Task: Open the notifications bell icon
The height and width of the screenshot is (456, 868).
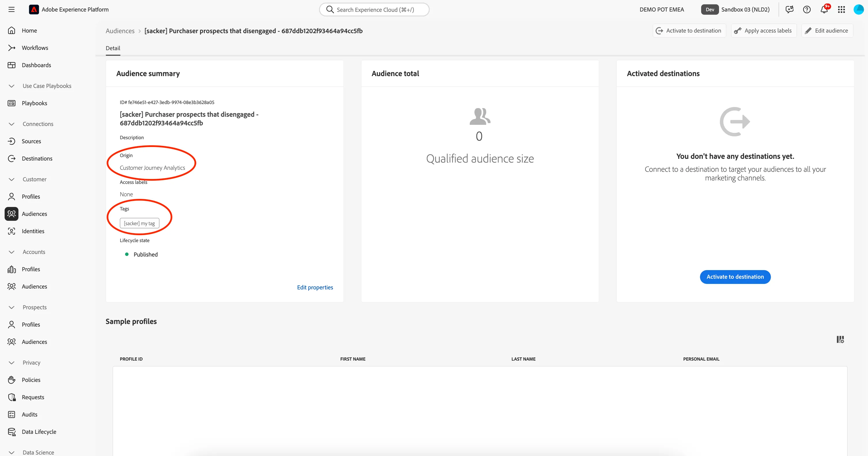Action: [824, 10]
